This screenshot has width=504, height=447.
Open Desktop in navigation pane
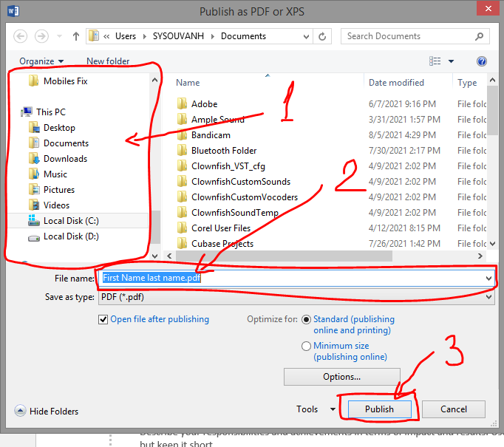52,128
